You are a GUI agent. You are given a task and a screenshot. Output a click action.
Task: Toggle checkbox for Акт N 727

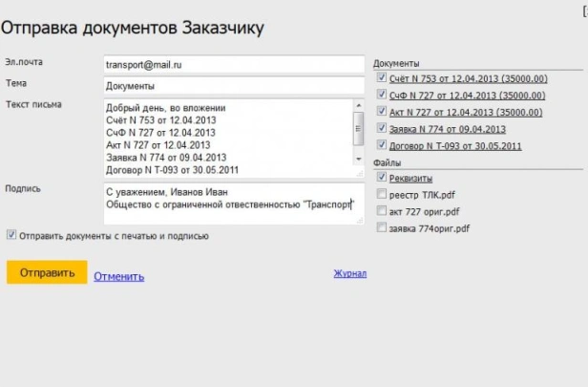[382, 111]
